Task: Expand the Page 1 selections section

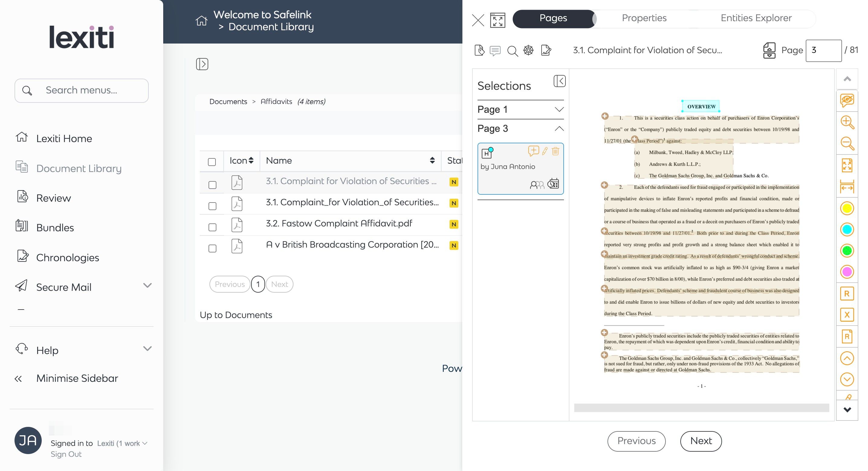Action: pos(559,109)
